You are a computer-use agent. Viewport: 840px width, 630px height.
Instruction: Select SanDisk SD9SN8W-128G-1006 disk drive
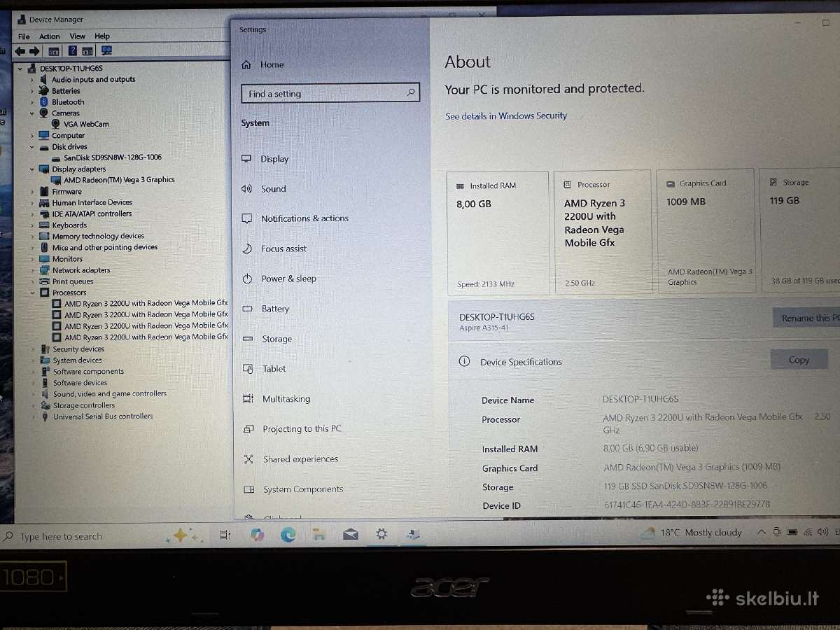(x=113, y=157)
